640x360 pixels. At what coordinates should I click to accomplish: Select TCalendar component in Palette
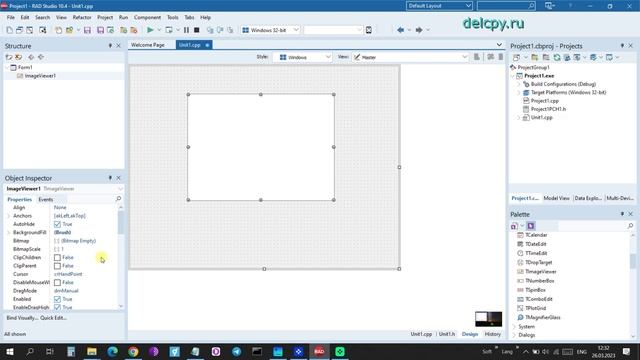[x=536, y=235]
